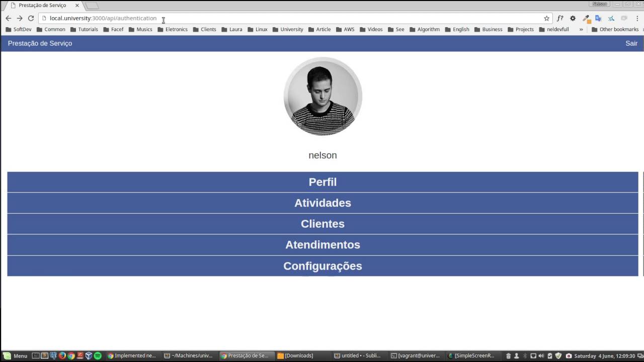Image resolution: width=644 pixels, height=362 pixels.
Task: Click the address bar URL field
Action: (x=294, y=18)
